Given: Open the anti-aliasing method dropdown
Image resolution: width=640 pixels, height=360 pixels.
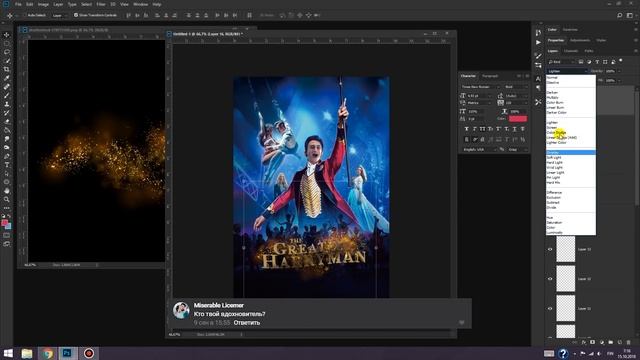Looking at the screenshot, I should coord(518,150).
